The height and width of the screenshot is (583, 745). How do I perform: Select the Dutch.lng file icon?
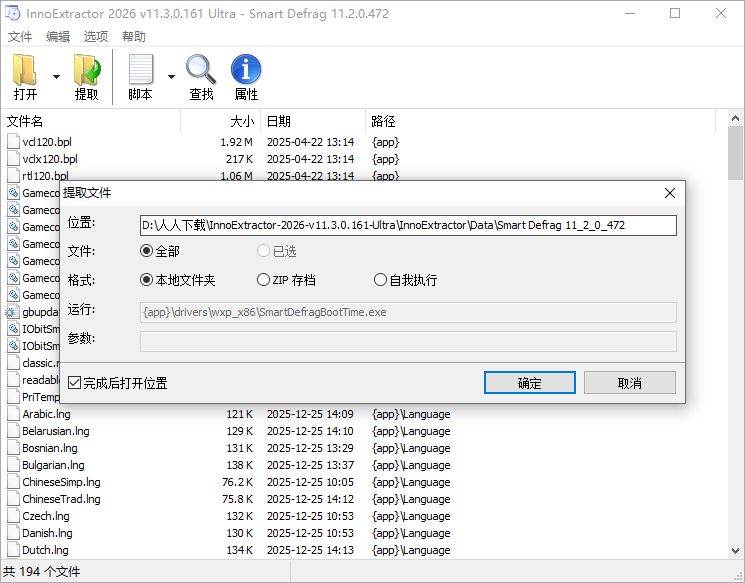click(x=13, y=550)
